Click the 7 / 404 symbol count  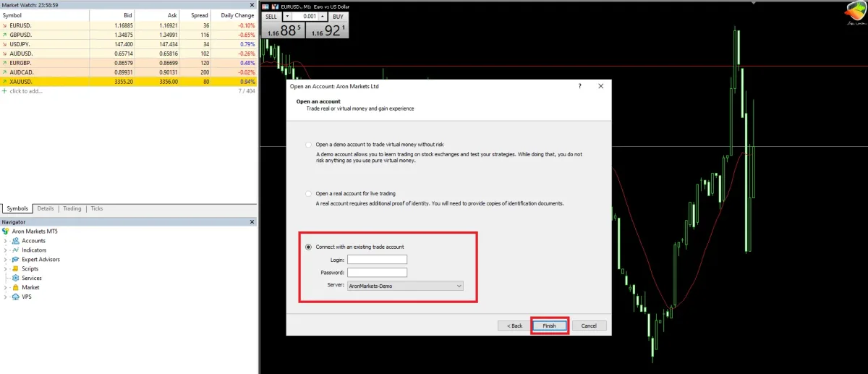coord(247,91)
